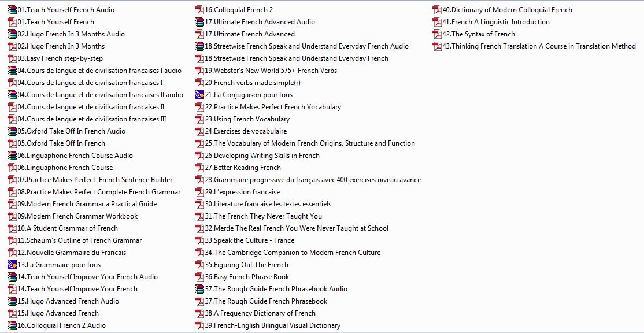Select the file Modern French Grammar Workbook
Screen dimensions: 644x333
click(x=82, y=216)
